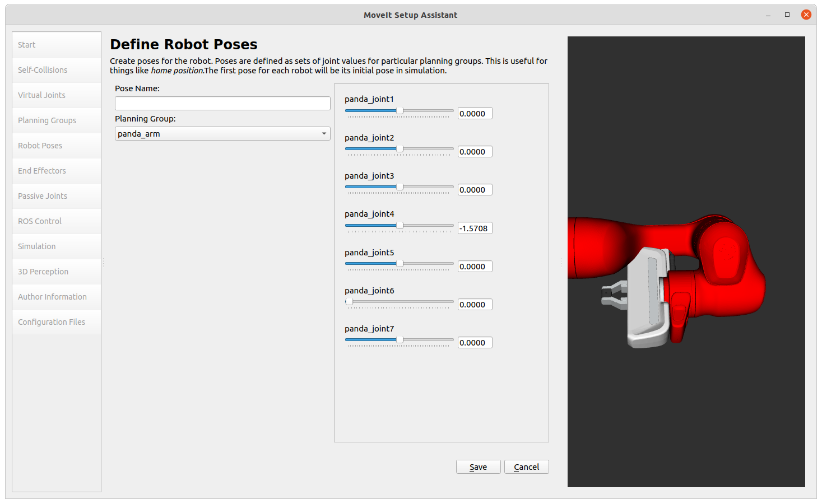
Task: Minimize the MoveIt Setup Assistant window
Action: (768, 15)
